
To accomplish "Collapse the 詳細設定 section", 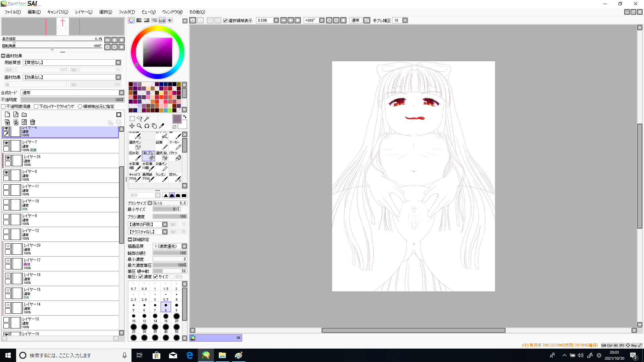I will click(130, 240).
